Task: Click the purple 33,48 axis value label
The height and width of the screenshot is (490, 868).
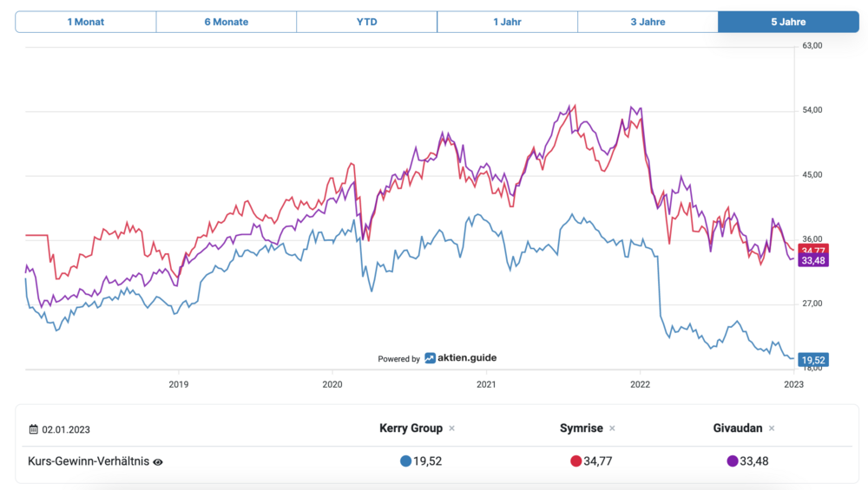Action: (x=813, y=260)
